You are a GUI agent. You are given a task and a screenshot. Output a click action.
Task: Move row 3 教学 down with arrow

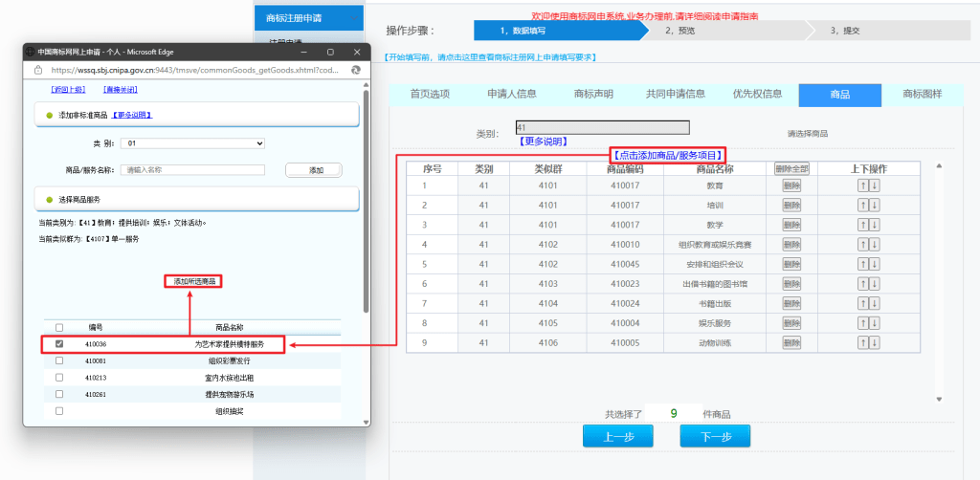[875, 225]
